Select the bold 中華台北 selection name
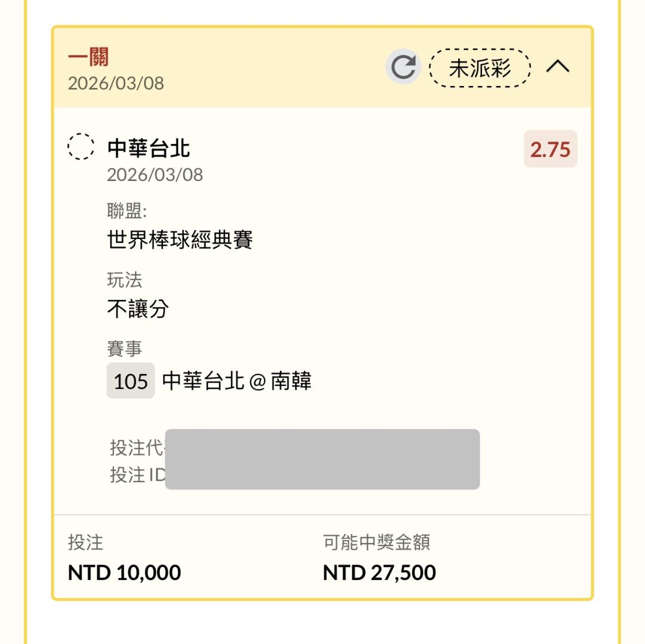The width and height of the screenshot is (645, 644). point(149,148)
